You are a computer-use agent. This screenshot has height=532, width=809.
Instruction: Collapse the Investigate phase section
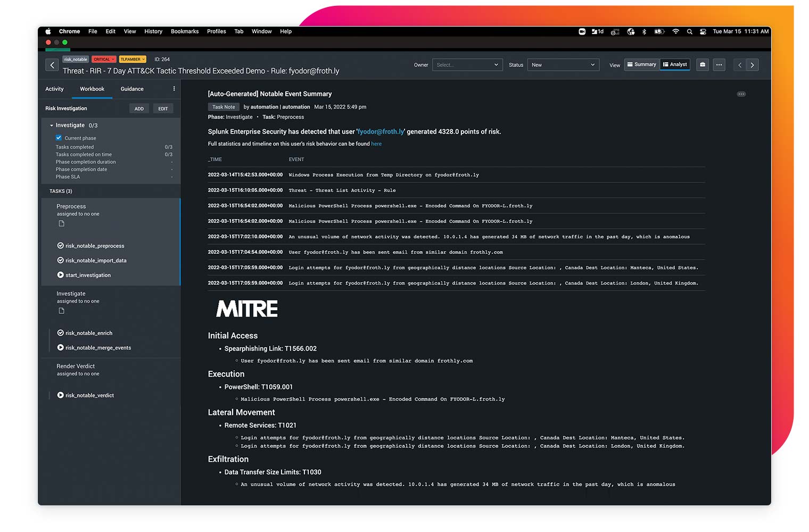click(x=52, y=126)
